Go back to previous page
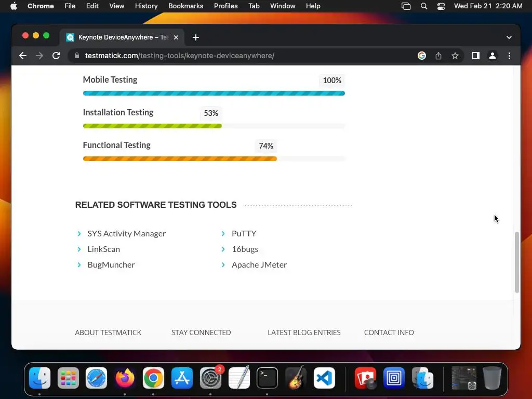This screenshot has width=532, height=399. [x=23, y=56]
